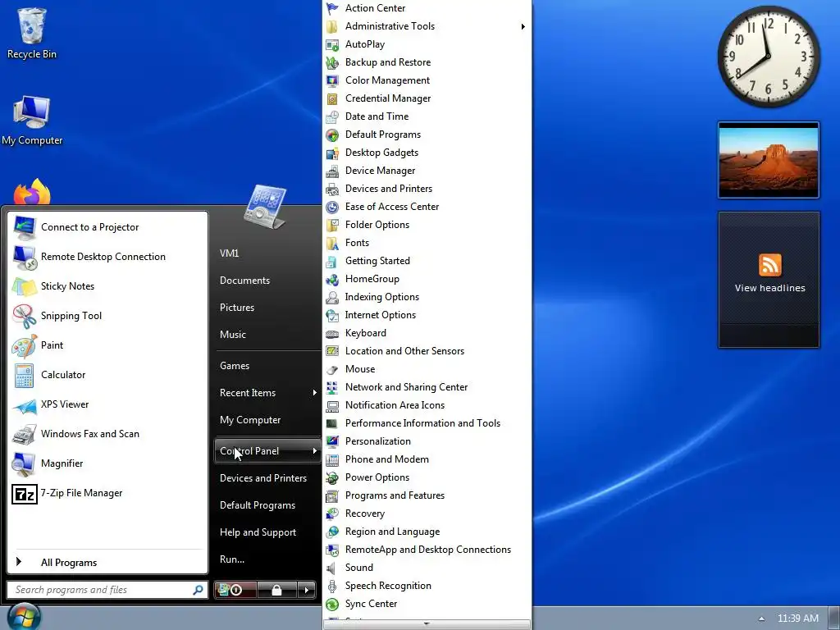Click the Device Manager icon
The width and height of the screenshot is (840, 630).
332,171
